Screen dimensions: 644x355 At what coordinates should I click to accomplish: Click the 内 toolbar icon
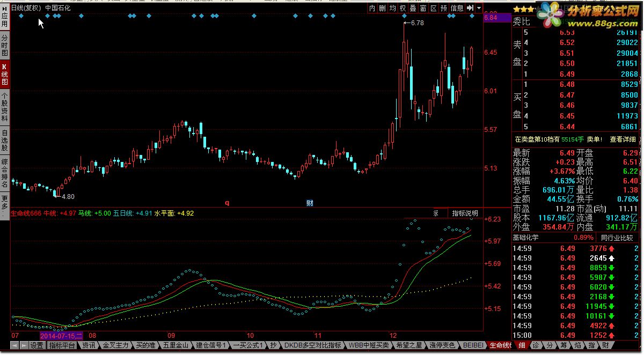(x=372, y=8)
